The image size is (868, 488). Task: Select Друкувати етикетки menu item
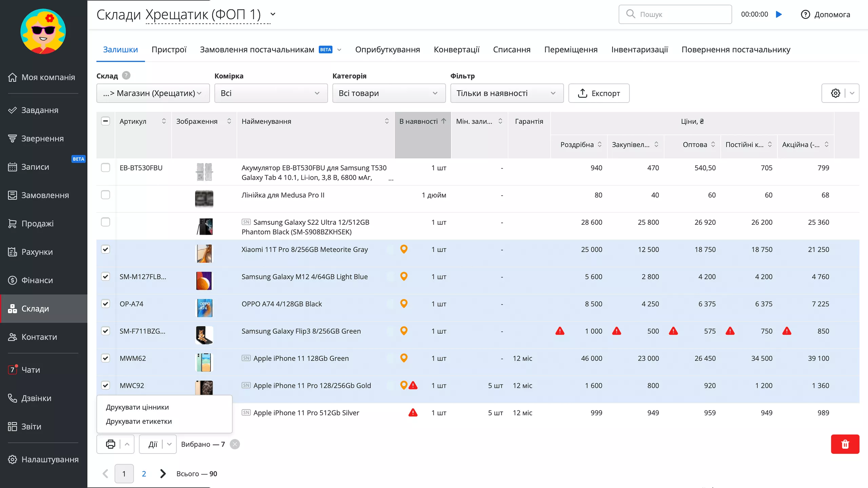coord(139,421)
